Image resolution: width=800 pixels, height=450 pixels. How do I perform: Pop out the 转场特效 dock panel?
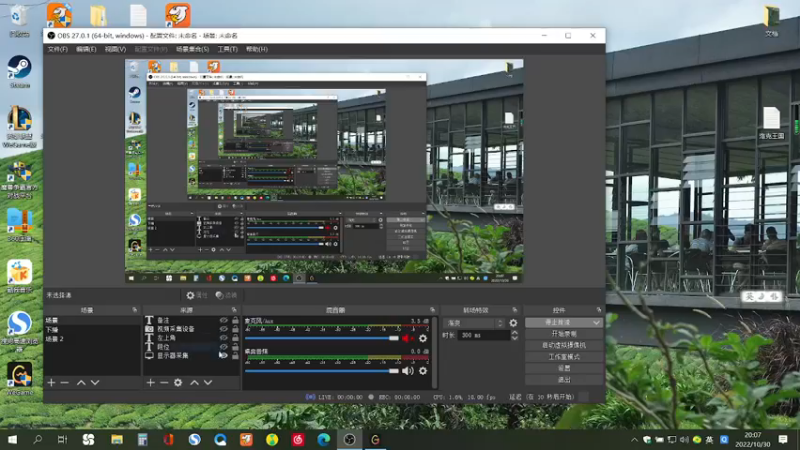coord(514,310)
